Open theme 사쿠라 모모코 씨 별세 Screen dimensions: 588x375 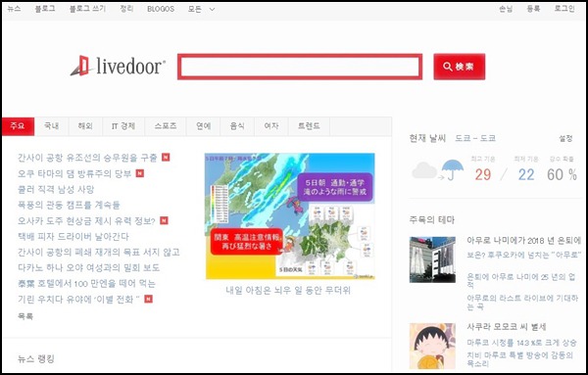point(507,327)
